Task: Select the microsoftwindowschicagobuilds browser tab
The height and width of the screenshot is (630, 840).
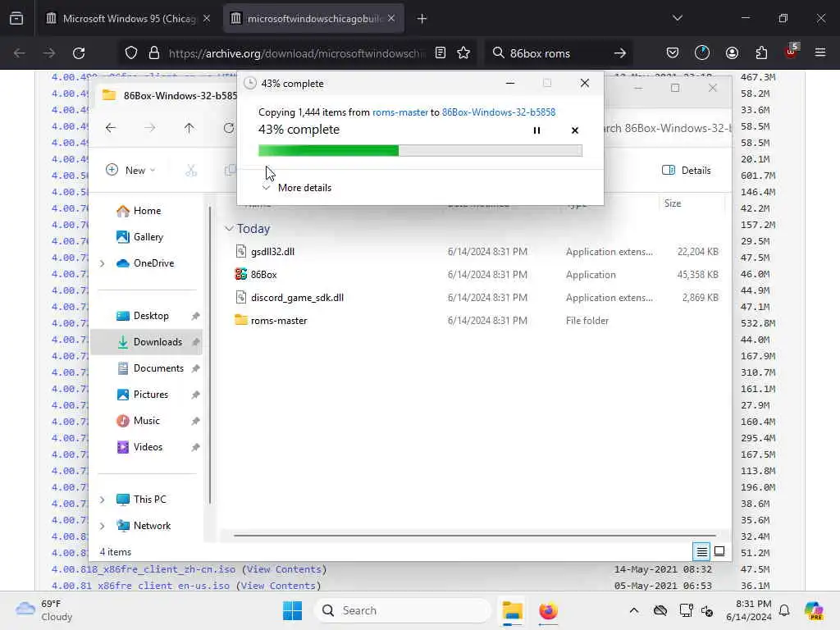Action: pyautogui.click(x=314, y=18)
